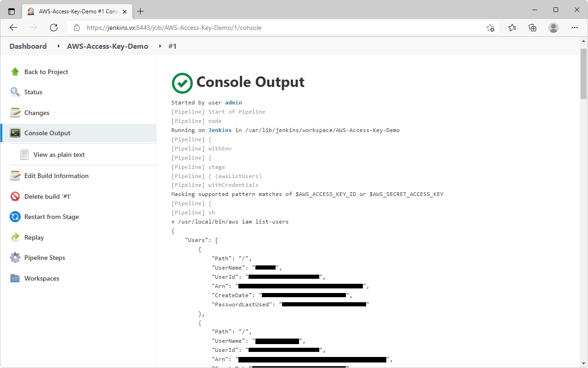Click the admin user link in console

(x=233, y=103)
